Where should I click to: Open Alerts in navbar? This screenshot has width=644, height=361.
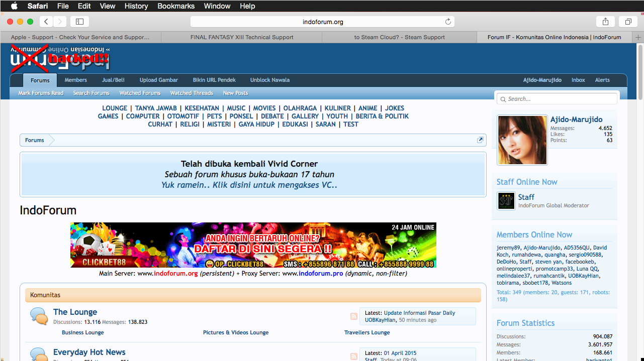(x=602, y=80)
